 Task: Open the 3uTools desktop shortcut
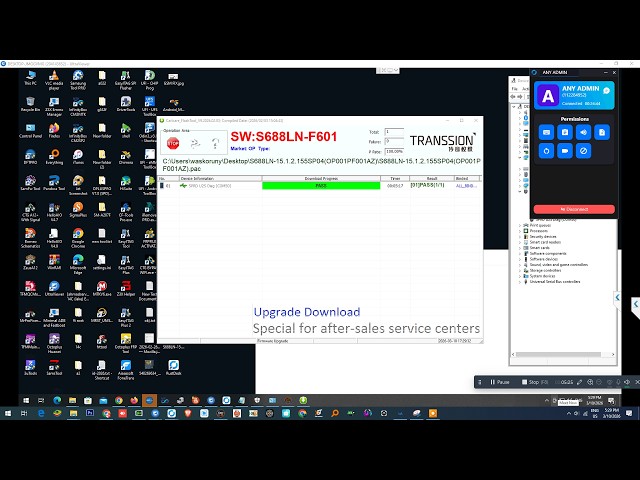coord(30,367)
